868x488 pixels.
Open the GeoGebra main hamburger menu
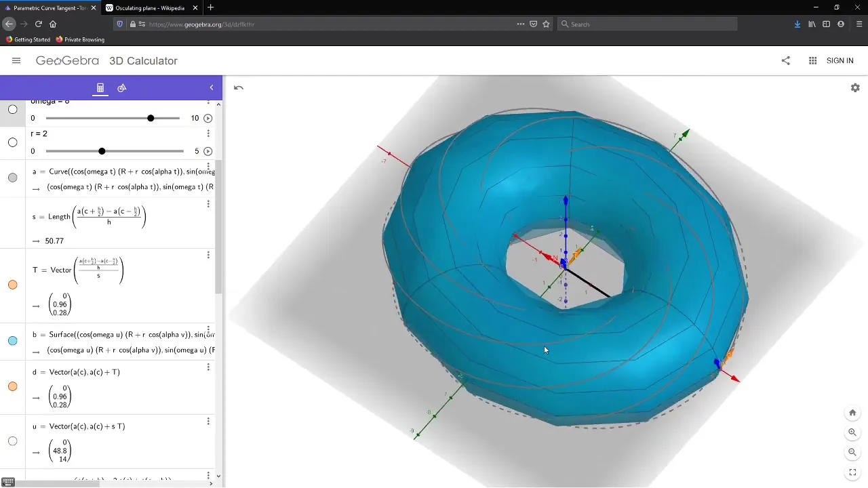pyautogui.click(x=16, y=60)
